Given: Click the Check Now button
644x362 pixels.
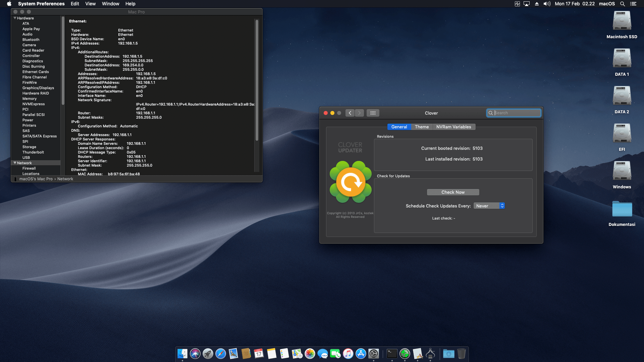Looking at the screenshot, I should click(453, 192).
